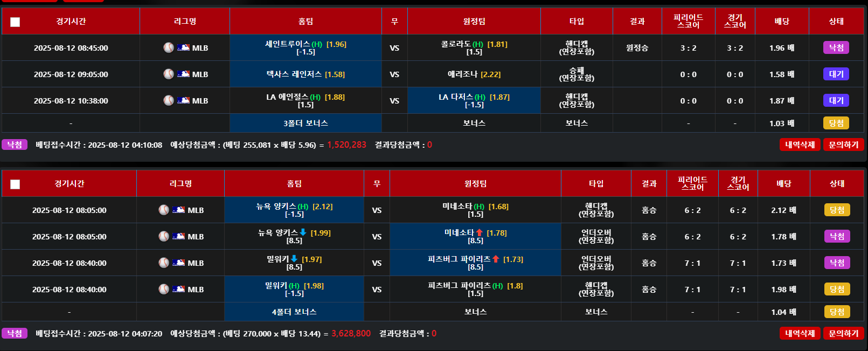Check the select-all box in second bet table
The height and width of the screenshot is (351, 868).
tap(15, 184)
